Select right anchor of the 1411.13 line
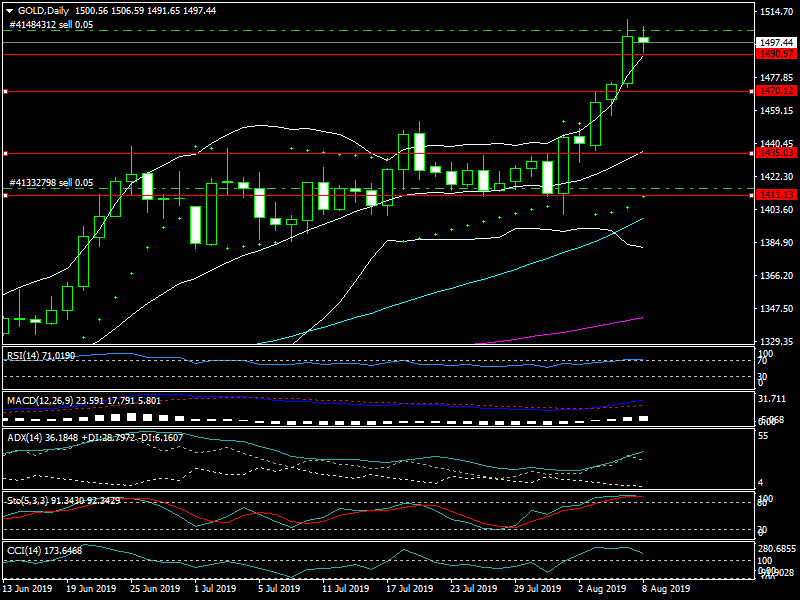Image resolution: width=800 pixels, height=600 pixels. point(751,195)
